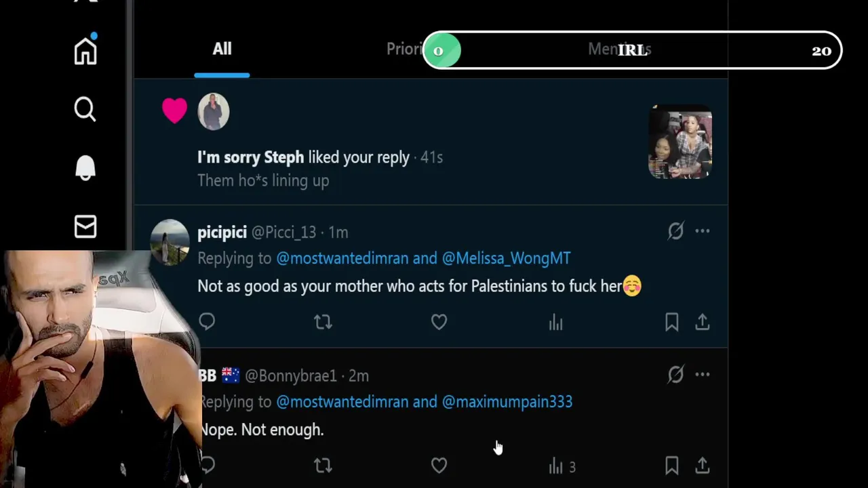
Task: Share picipici's reply via upload icon
Action: 703,321
